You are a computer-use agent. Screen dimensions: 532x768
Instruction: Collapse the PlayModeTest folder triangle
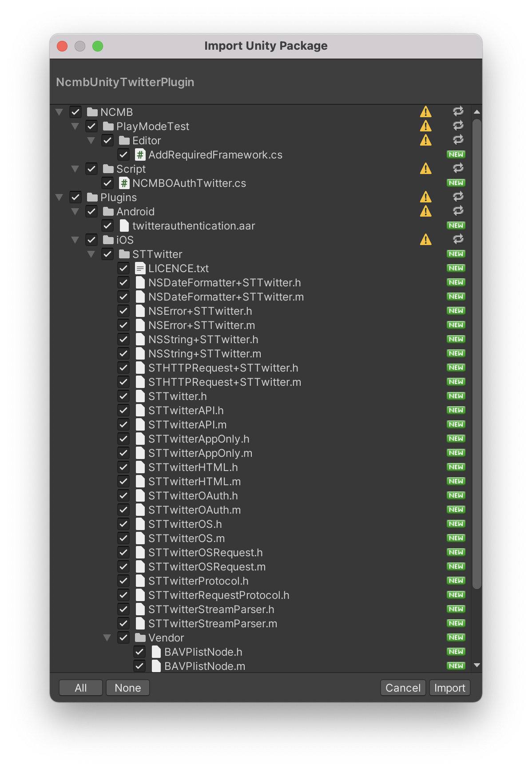[x=75, y=126]
